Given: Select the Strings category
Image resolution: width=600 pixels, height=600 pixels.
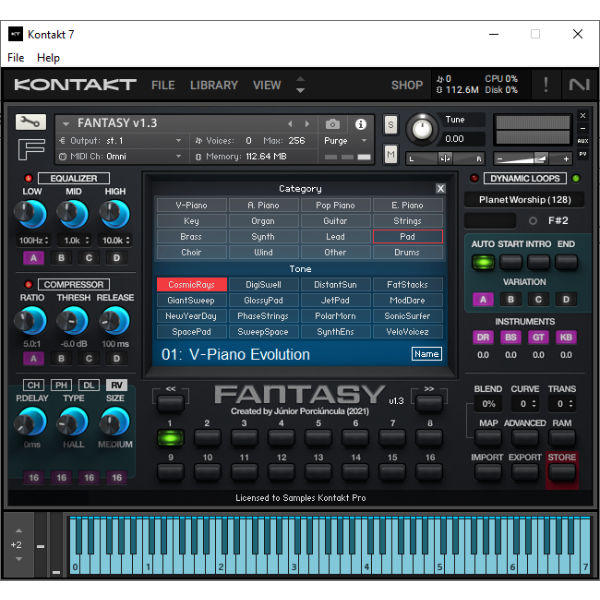Looking at the screenshot, I should point(407,221).
